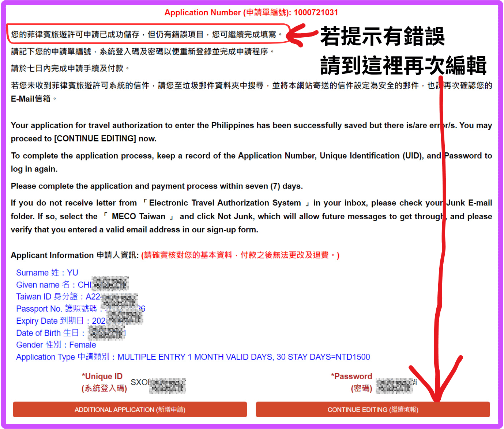Screen dimensions: 504x429
Task: Click the Expiry Date line
Action: (61, 321)
